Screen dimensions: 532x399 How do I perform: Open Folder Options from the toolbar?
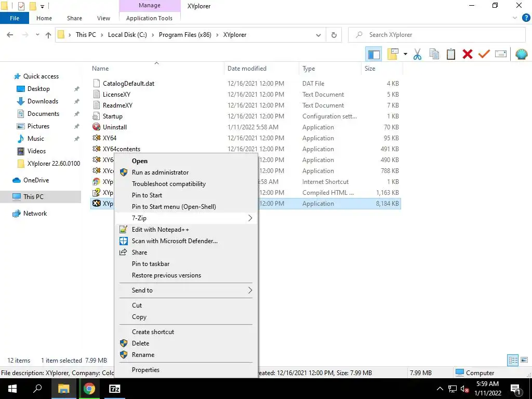pos(393,54)
